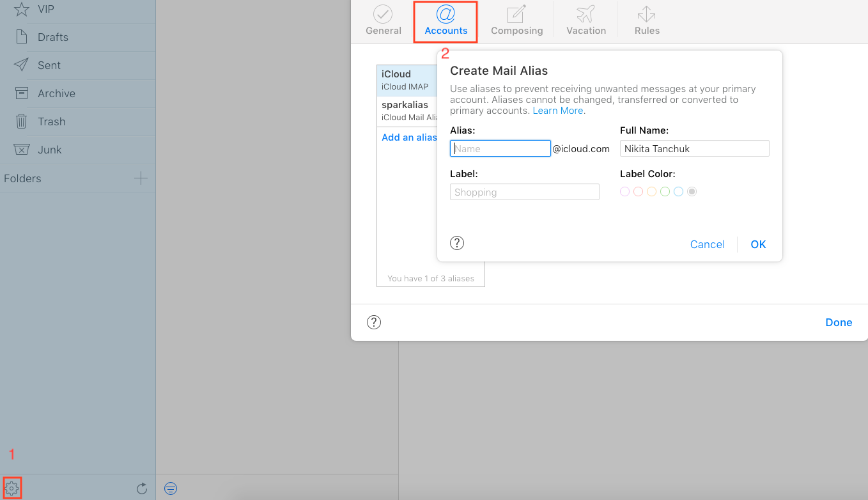Click the Full Name field
This screenshot has width=868, height=500.
point(695,148)
